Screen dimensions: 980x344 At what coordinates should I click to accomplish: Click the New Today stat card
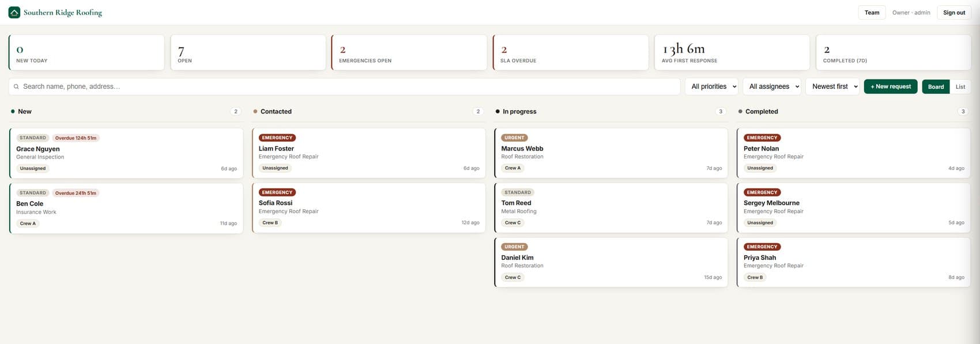tap(86, 52)
